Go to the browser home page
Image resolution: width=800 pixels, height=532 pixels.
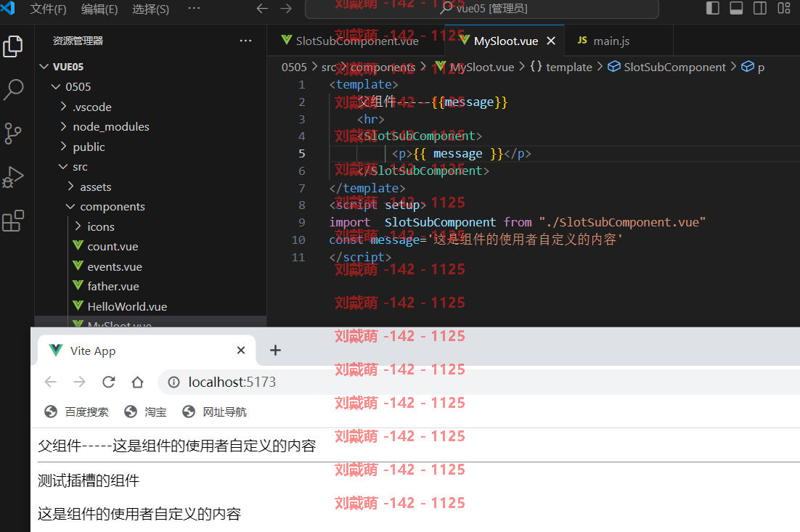point(137,382)
